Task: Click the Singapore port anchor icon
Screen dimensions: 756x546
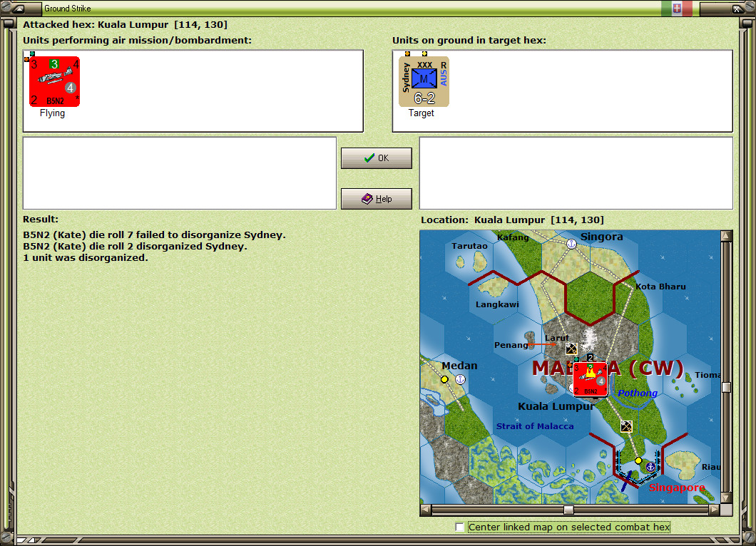Action: coord(650,467)
